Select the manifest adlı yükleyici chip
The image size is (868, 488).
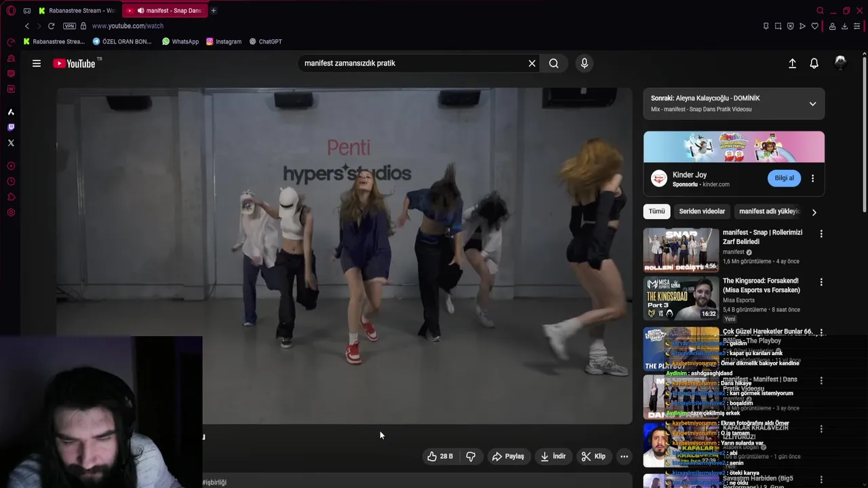769,211
